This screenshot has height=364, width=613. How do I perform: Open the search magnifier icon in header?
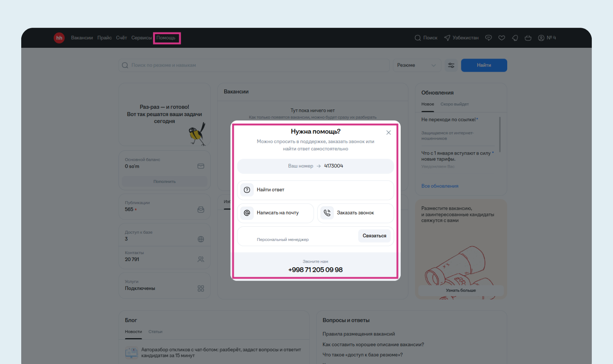418,38
